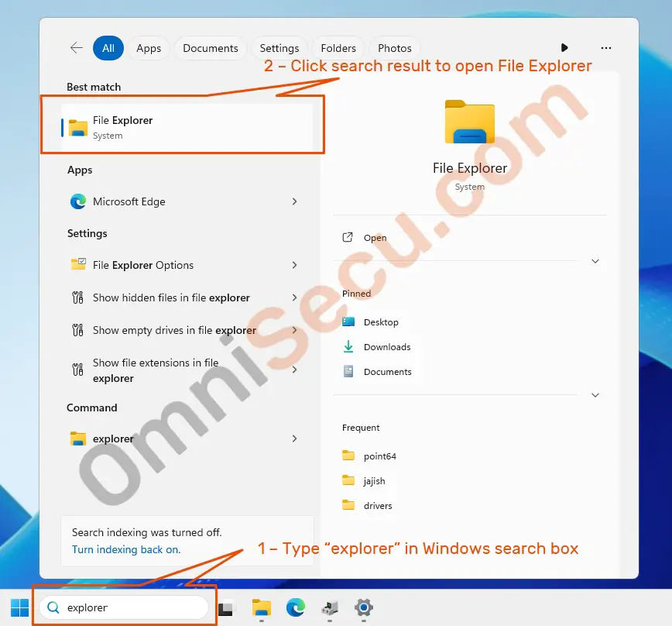
Task: Expand File Explorer Options chevron
Action: pyautogui.click(x=294, y=265)
